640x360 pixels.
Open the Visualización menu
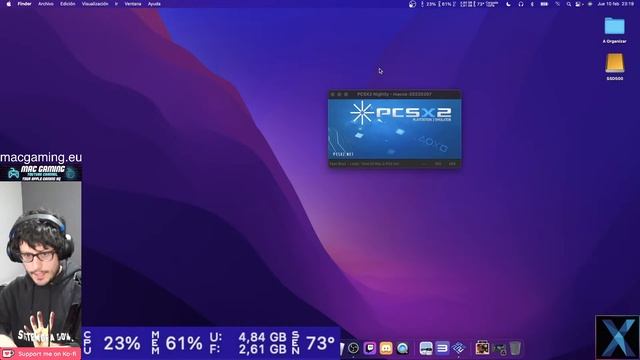coord(95,4)
